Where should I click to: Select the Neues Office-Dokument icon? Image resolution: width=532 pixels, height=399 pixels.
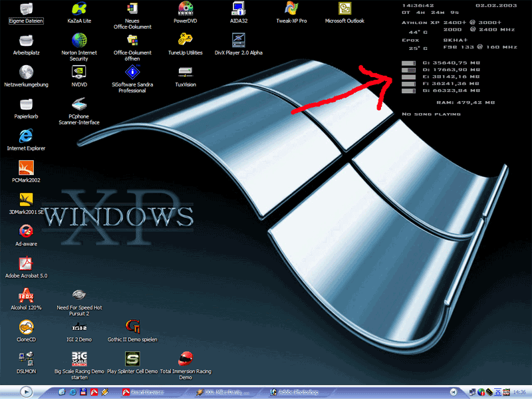pos(132,15)
